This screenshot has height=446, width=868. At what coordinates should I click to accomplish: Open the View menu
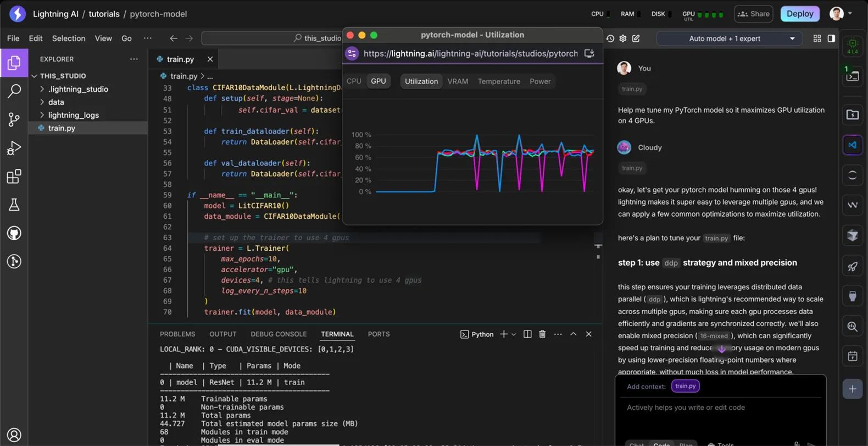pyautogui.click(x=103, y=38)
